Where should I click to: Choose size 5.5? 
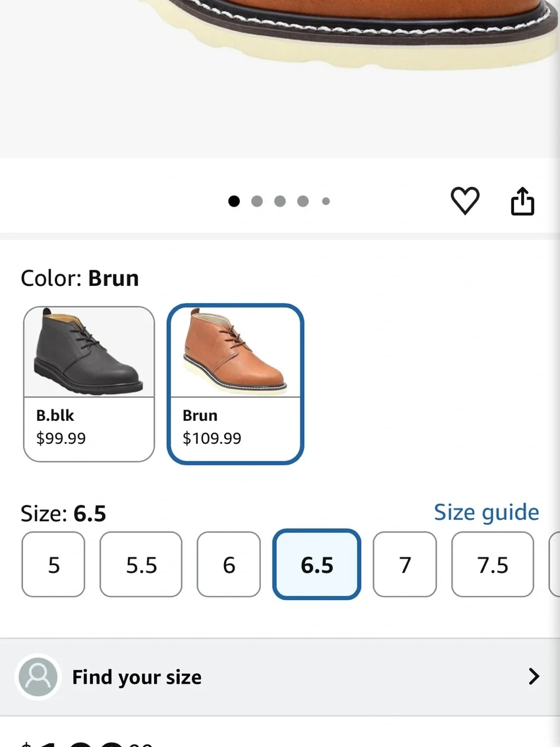141,564
